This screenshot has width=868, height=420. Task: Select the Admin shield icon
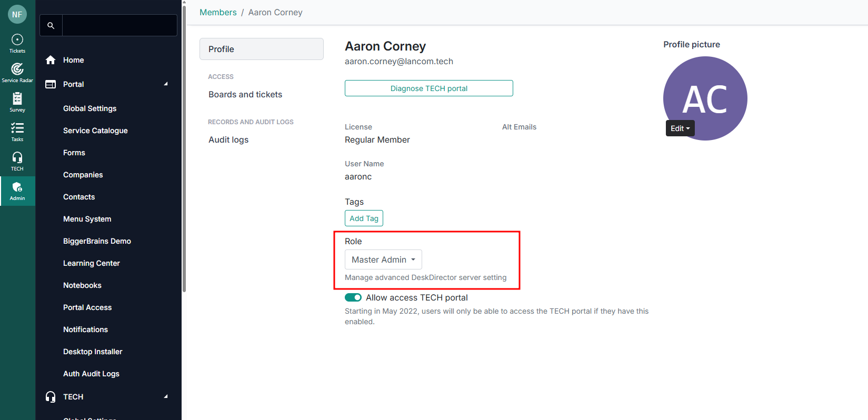pos(17,191)
